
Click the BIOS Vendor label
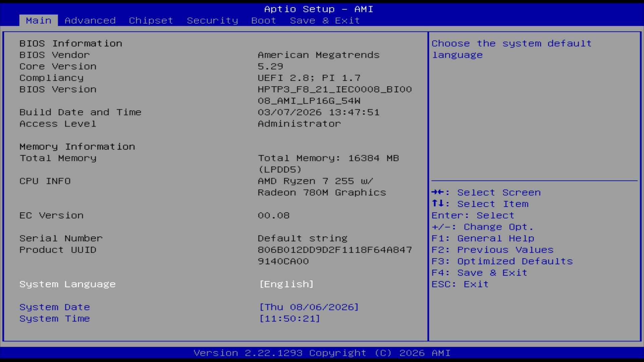[55, 55]
